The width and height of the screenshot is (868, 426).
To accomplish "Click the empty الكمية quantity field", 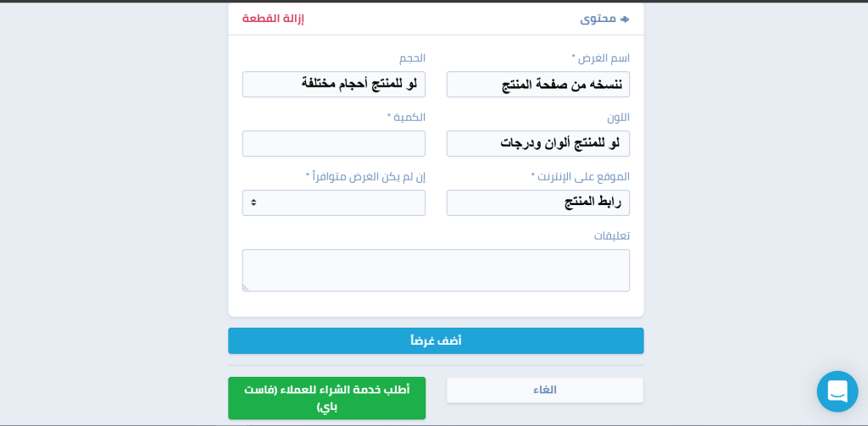I will point(334,144).
